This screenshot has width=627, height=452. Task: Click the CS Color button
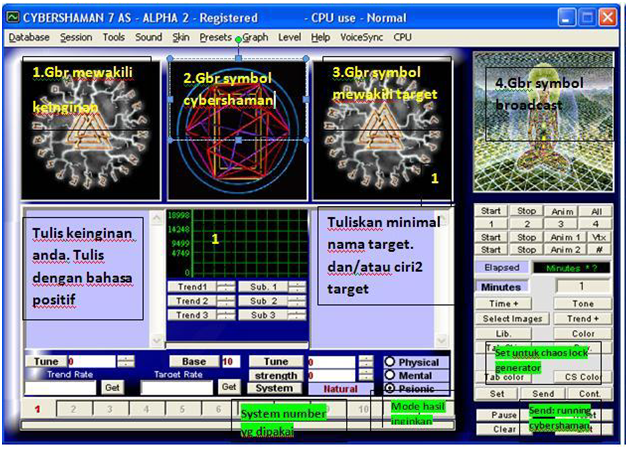583,377
